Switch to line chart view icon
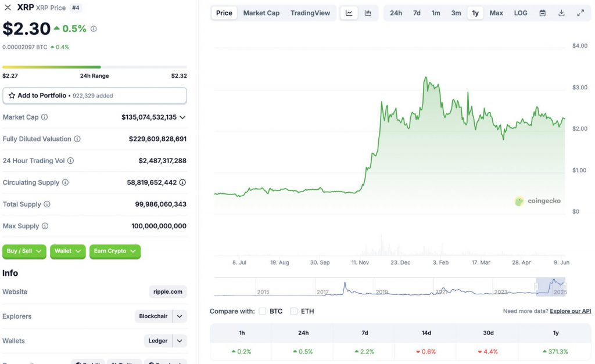This screenshot has width=595, height=364. click(x=349, y=13)
